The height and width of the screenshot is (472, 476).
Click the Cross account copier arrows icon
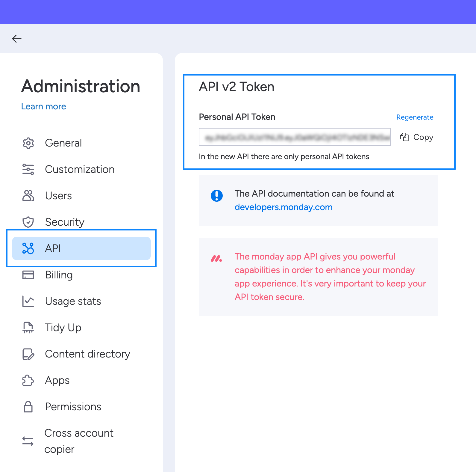click(x=28, y=441)
